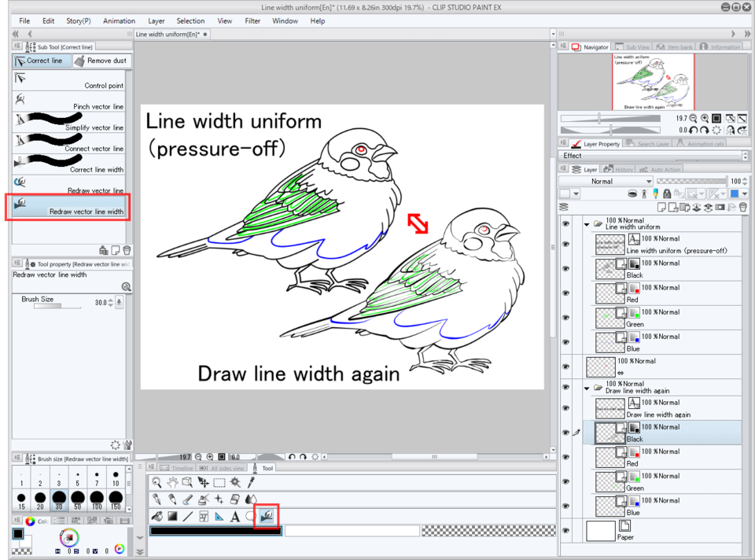
Task: Select the Eyedropper tool
Action: pyautogui.click(x=252, y=482)
